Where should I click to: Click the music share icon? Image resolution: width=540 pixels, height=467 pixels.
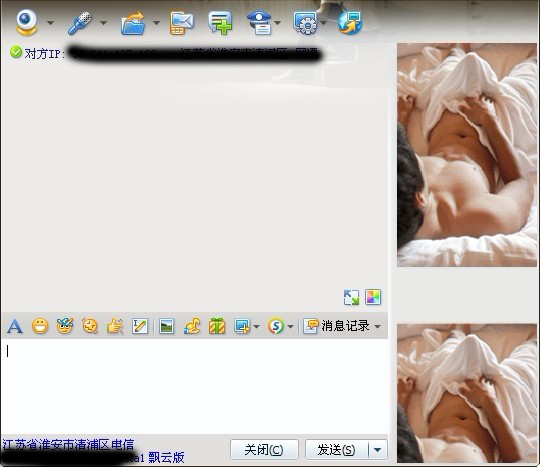coord(192,326)
